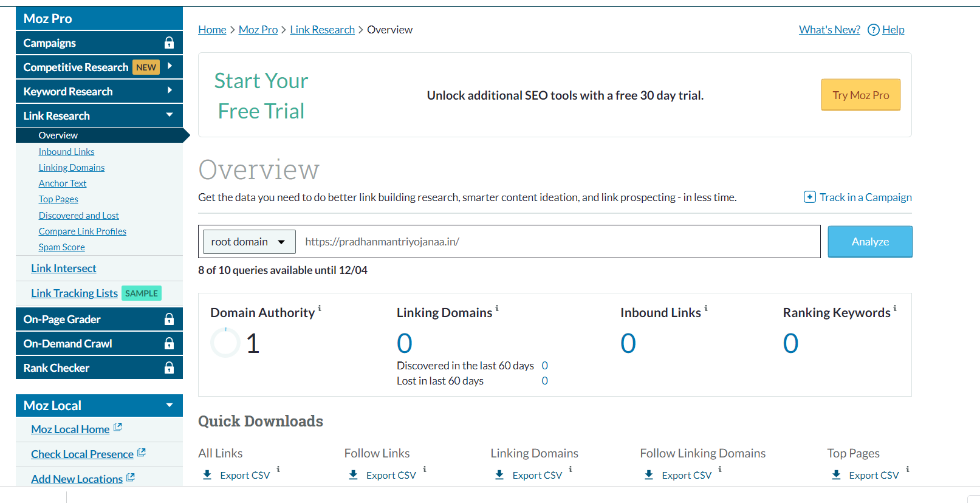The image size is (980, 503).
Task: Select Spam Score in sidebar
Action: point(62,247)
